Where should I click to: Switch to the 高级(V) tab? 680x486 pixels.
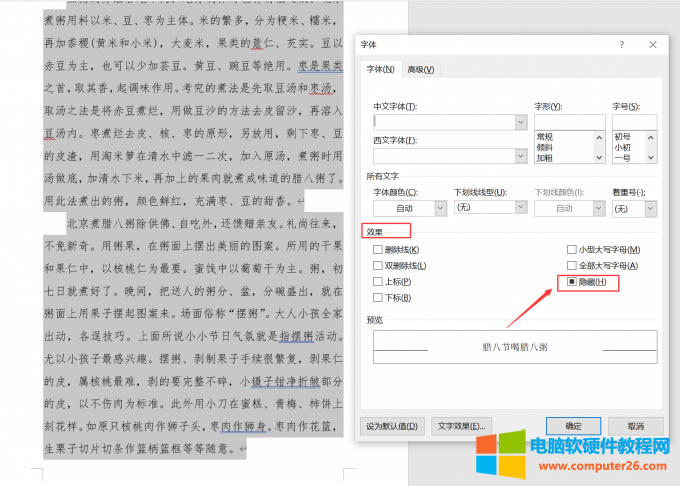pyautogui.click(x=420, y=69)
